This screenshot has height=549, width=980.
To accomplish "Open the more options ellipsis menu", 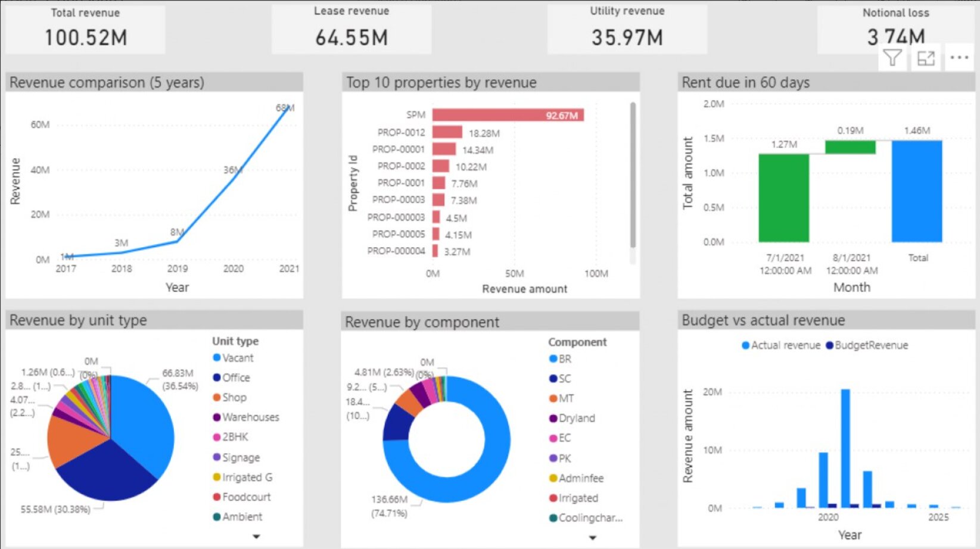I will coord(959,58).
